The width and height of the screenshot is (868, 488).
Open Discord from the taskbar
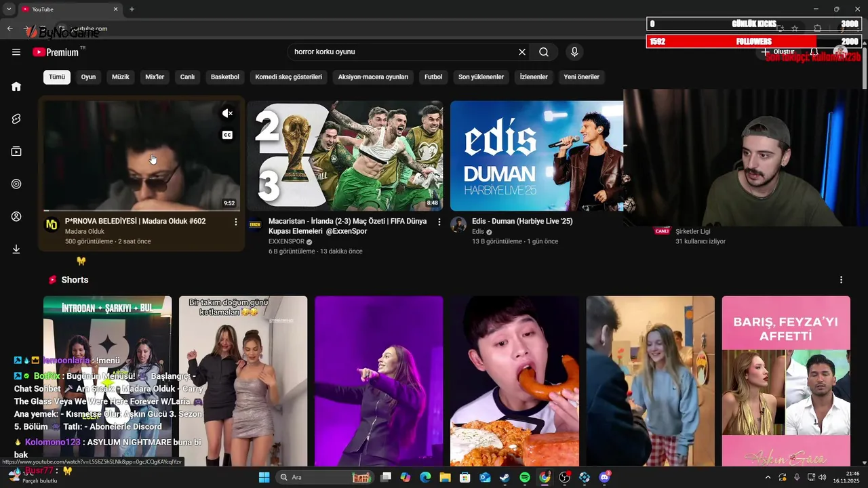point(604,477)
